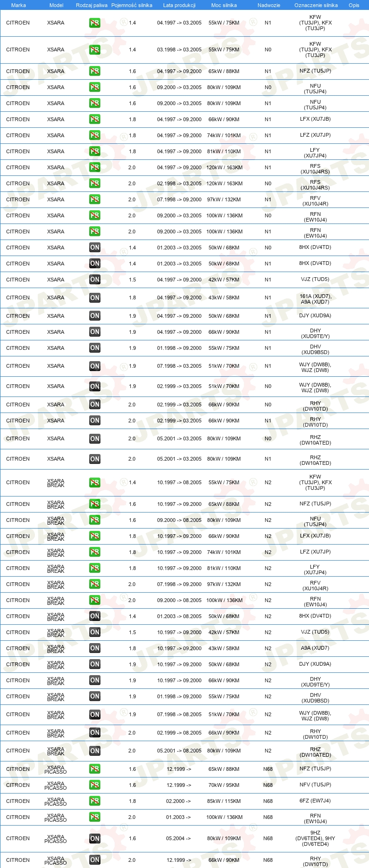Select 'A9A (XUD7)' in the Xsara Break row

315,648
